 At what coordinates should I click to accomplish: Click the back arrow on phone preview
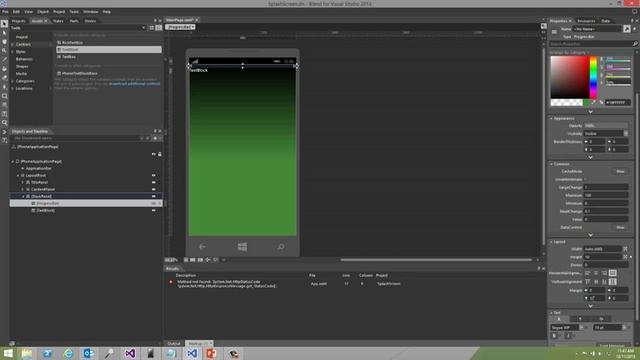[x=202, y=247]
